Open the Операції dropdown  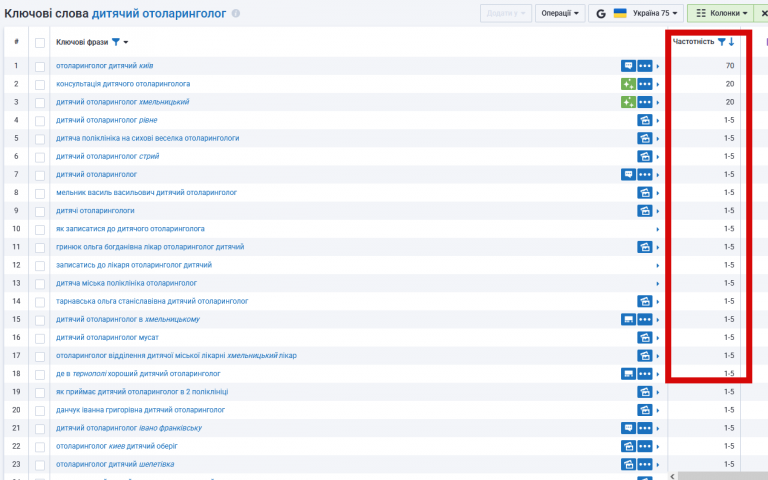[x=560, y=13]
